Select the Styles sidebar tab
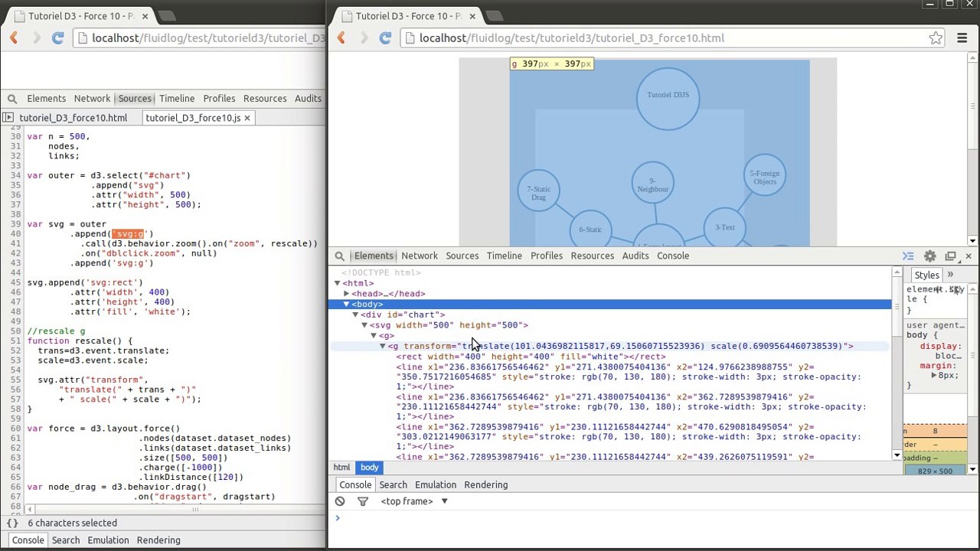The image size is (980, 551). pos(926,275)
